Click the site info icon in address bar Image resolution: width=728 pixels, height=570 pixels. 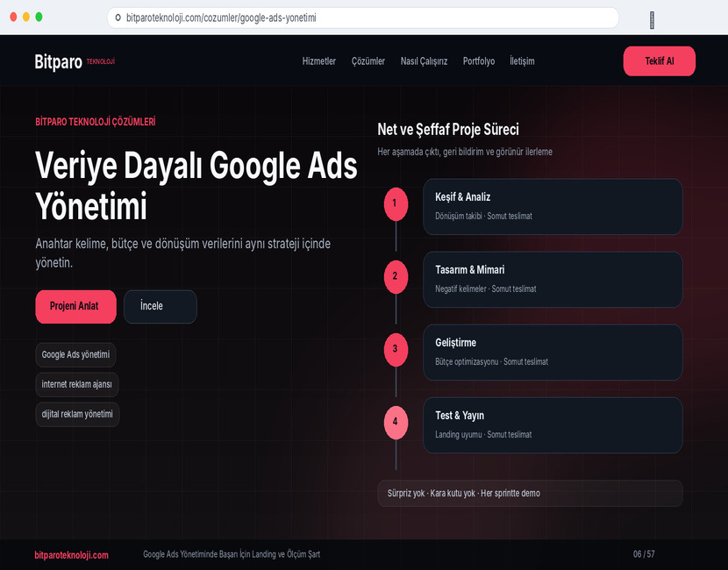click(x=118, y=18)
